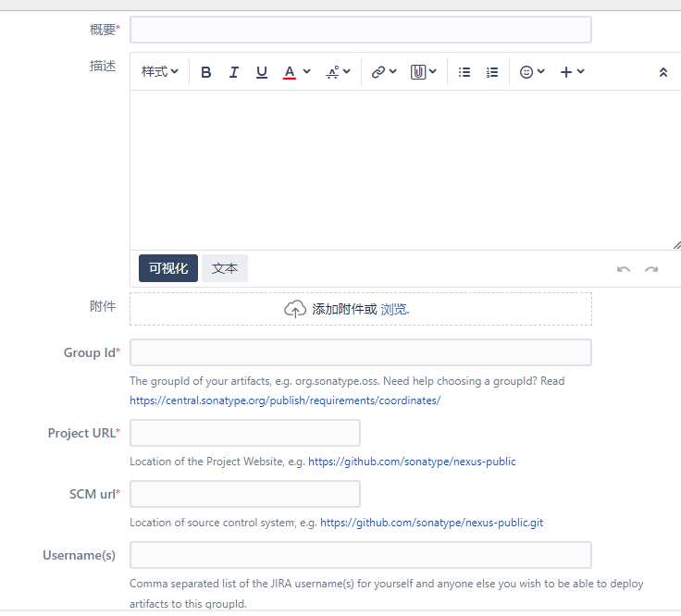Switch to the 可视化 visual tab

pyautogui.click(x=168, y=268)
